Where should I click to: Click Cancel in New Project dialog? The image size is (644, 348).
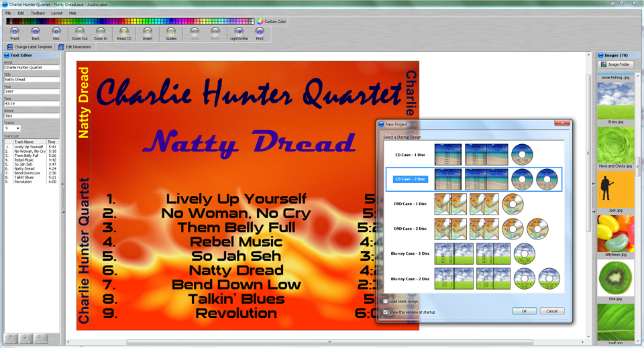pos(551,311)
